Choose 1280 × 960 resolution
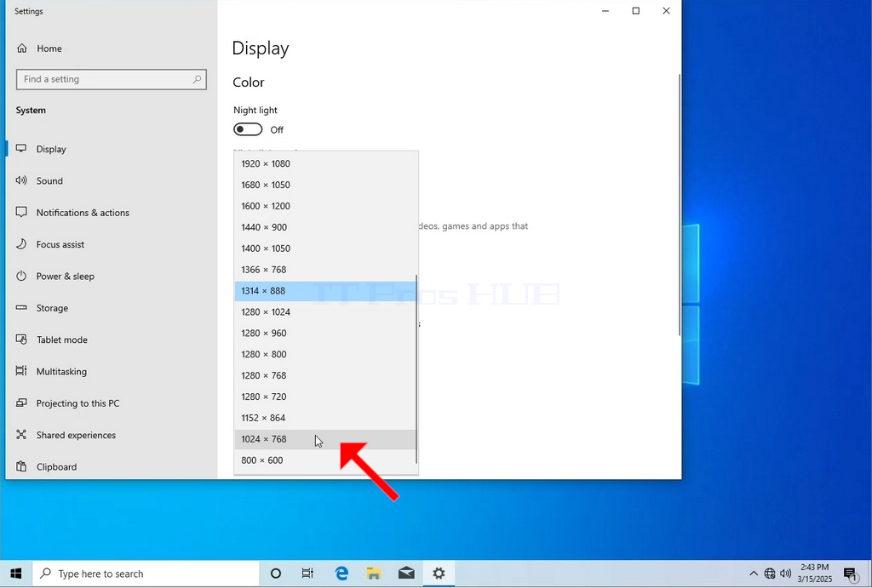This screenshot has height=588, width=872. point(325,333)
